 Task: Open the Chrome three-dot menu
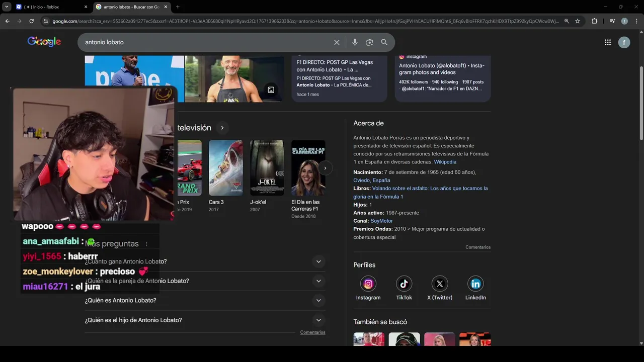pyautogui.click(x=636, y=21)
